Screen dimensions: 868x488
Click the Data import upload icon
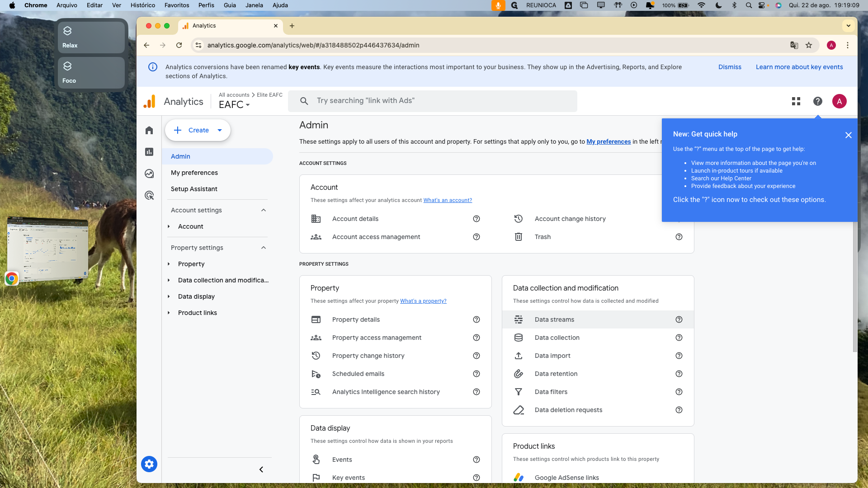[x=519, y=356]
